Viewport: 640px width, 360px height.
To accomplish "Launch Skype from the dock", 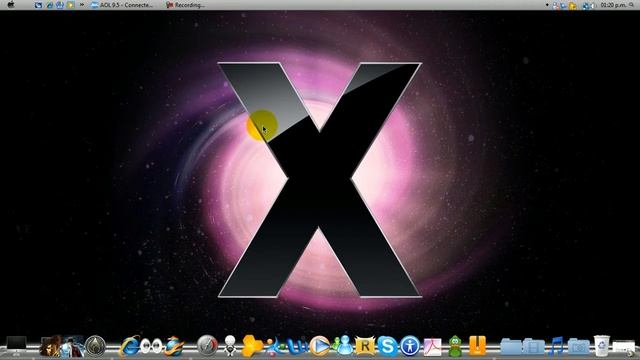I will click(x=387, y=346).
